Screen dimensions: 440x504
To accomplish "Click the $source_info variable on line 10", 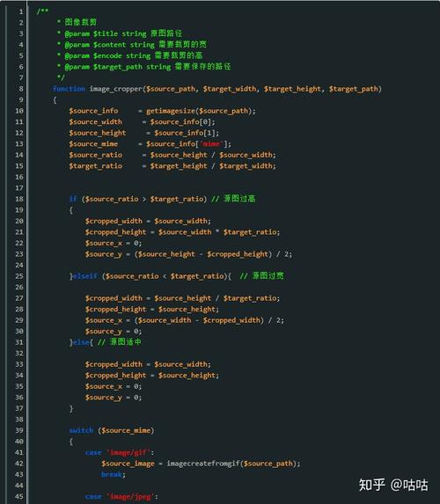I will 93,111.
